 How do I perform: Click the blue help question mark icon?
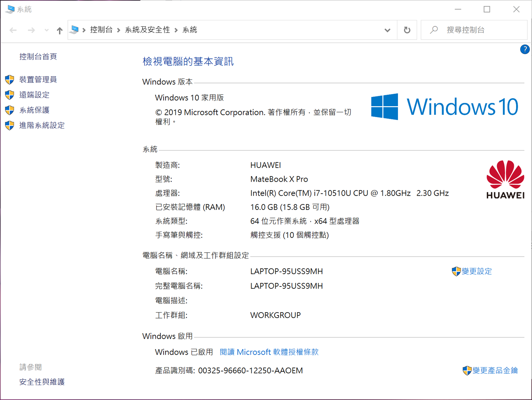point(524,50)
